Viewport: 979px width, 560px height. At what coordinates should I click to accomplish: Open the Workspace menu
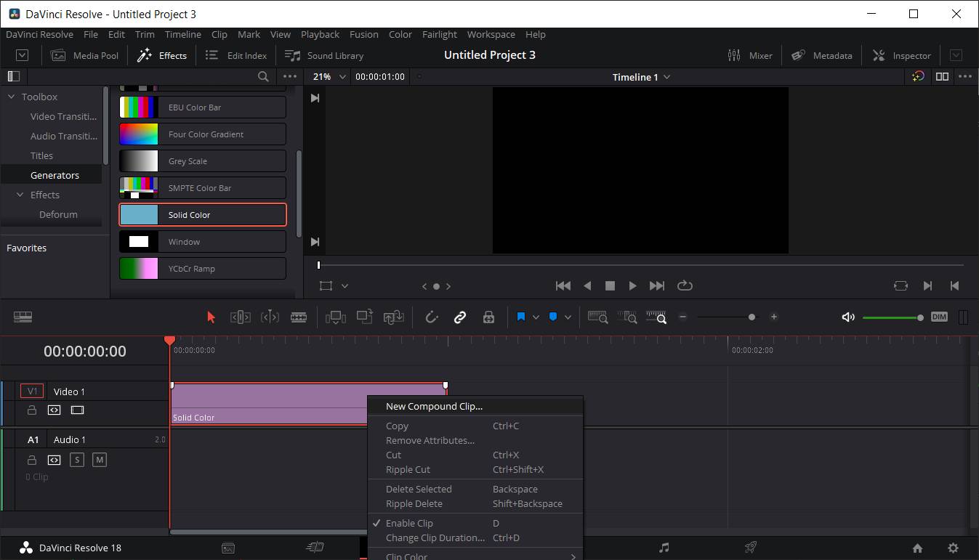pos(491,34)
